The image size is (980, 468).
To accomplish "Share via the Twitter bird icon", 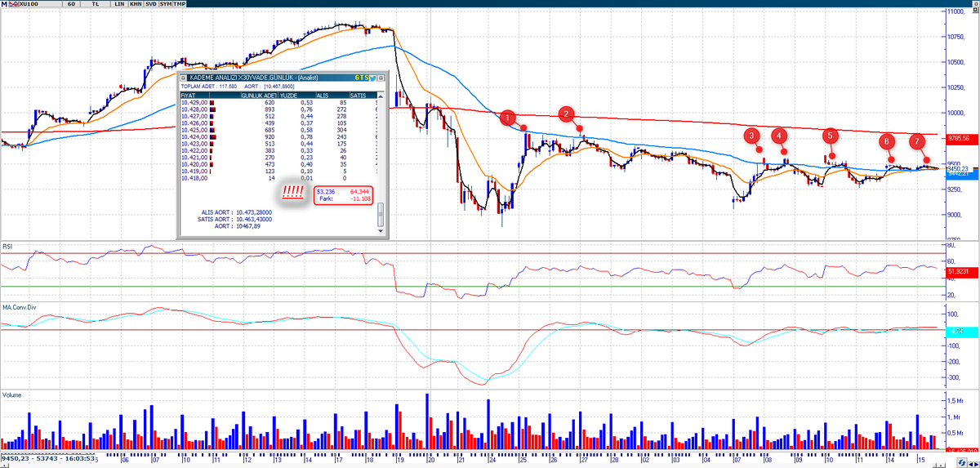I will pyautogui.click(x=372, y=78).
